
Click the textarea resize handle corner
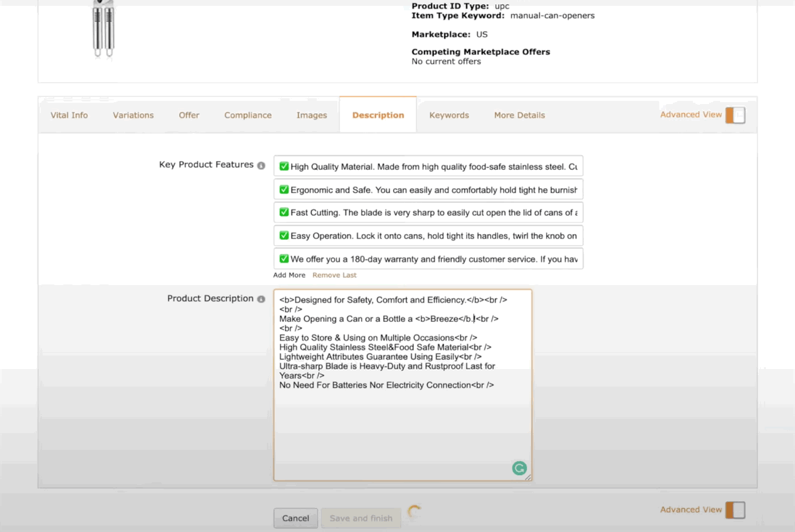[x=528, y=477]
